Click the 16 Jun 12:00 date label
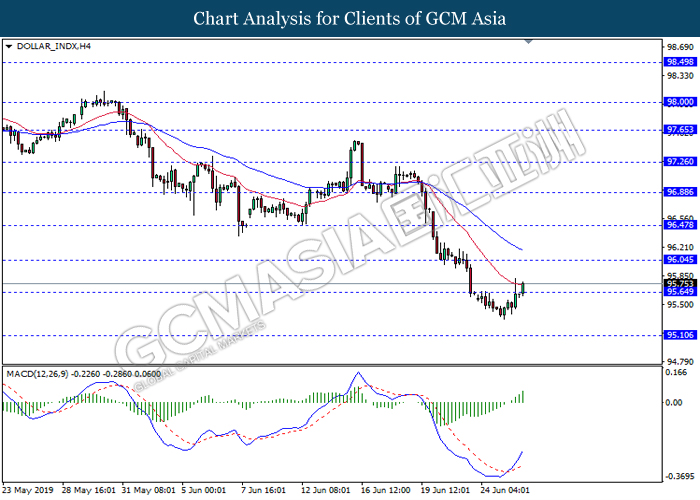700x500 pixels. [385, 490]
